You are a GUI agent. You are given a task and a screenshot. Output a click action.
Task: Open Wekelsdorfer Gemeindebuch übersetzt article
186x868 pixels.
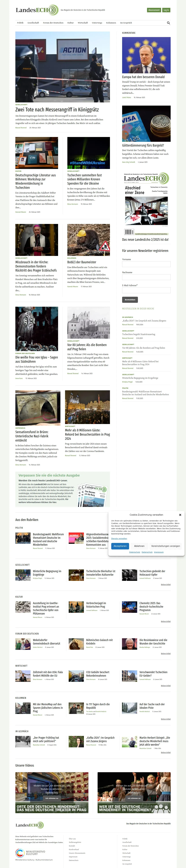[x=47, y=642]
